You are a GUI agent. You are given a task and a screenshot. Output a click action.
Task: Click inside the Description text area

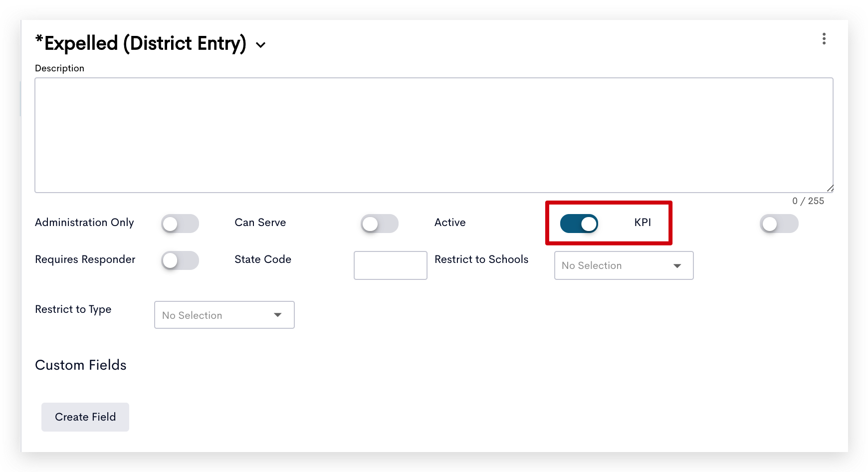pyautogui.click(x=434, y=135)
